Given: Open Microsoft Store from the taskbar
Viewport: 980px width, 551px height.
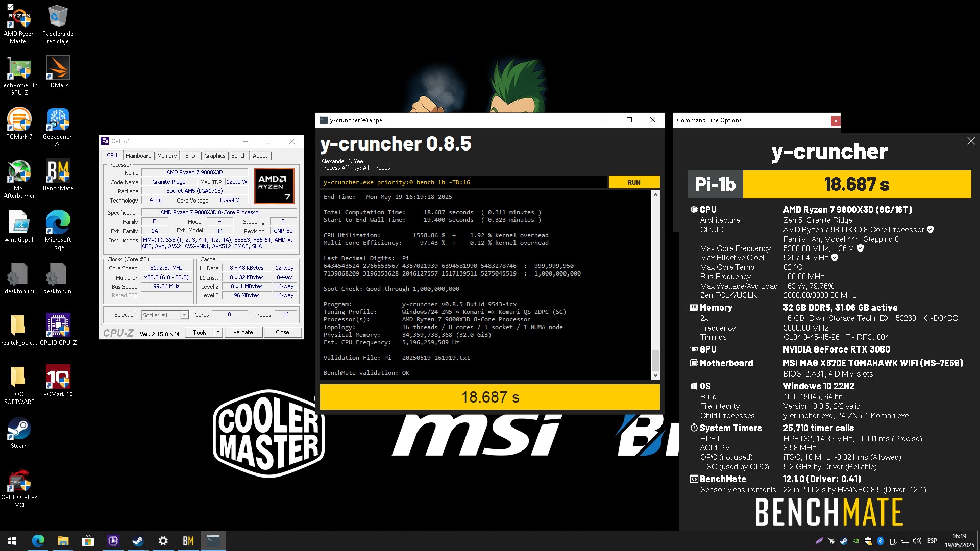Looking at the screenshot, I should [x=88, y=541].
